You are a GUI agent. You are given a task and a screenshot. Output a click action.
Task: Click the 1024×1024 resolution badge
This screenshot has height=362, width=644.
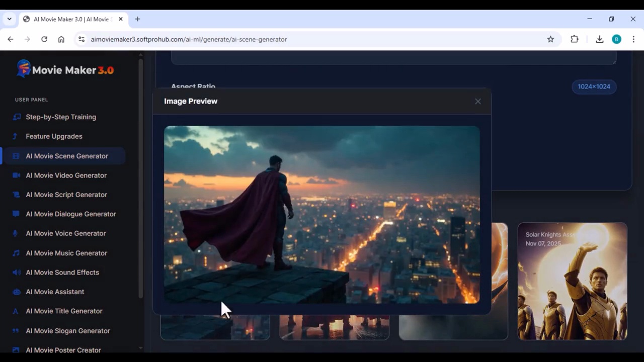(594, 86)
